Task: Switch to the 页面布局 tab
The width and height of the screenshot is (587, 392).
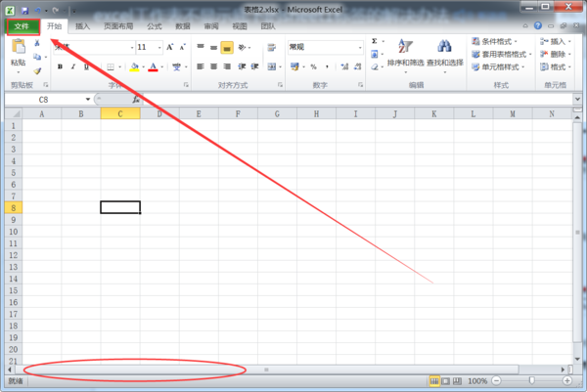Action: [x=118, y=26]
